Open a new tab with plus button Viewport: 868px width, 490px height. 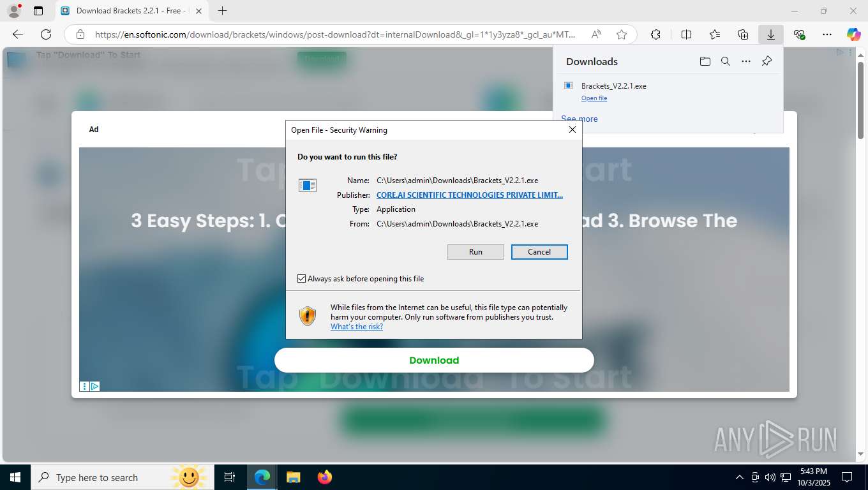[222, 11]
